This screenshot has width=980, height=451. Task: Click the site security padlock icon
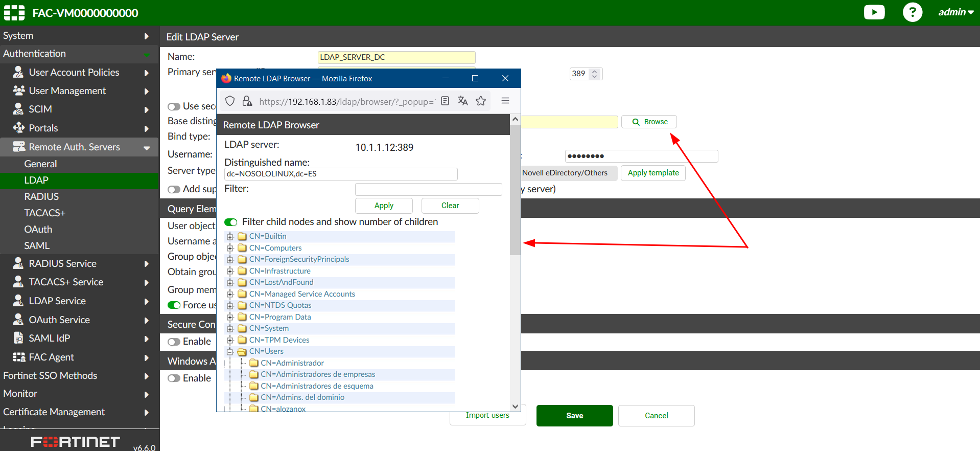(247, 101)
